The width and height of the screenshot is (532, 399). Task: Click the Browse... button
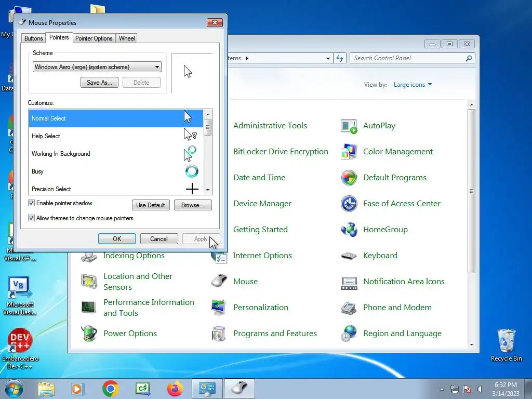tap(193, 205)
